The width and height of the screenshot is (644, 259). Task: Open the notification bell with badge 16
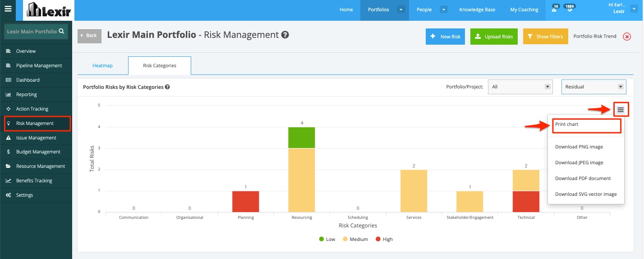point(555,9)
